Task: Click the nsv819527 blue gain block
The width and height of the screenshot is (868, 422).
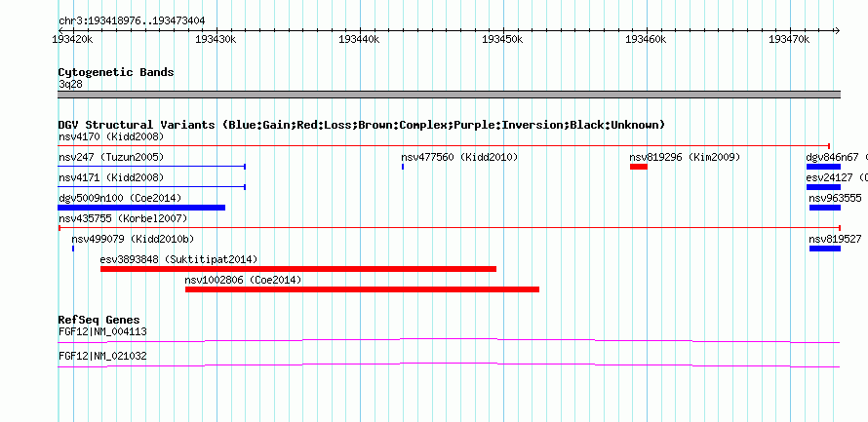Action: [825, 249]
